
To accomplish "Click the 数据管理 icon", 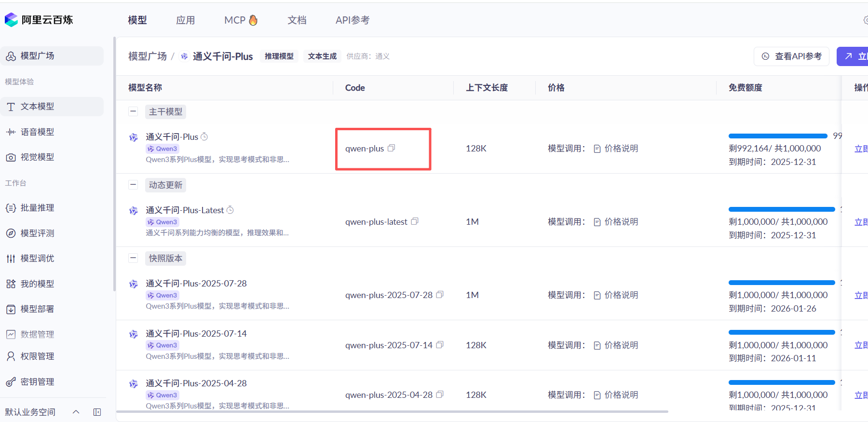I will coord(11,334).
